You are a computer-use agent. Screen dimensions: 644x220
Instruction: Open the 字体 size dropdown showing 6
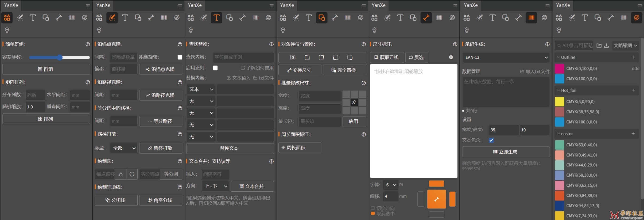pyautogui.click(x=390, y=185)
